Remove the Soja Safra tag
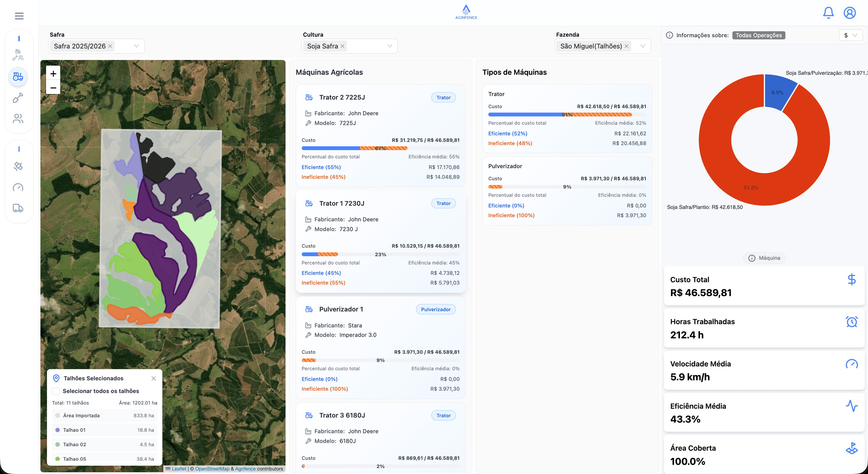This screenshot has height=474, width=868. 342,46
